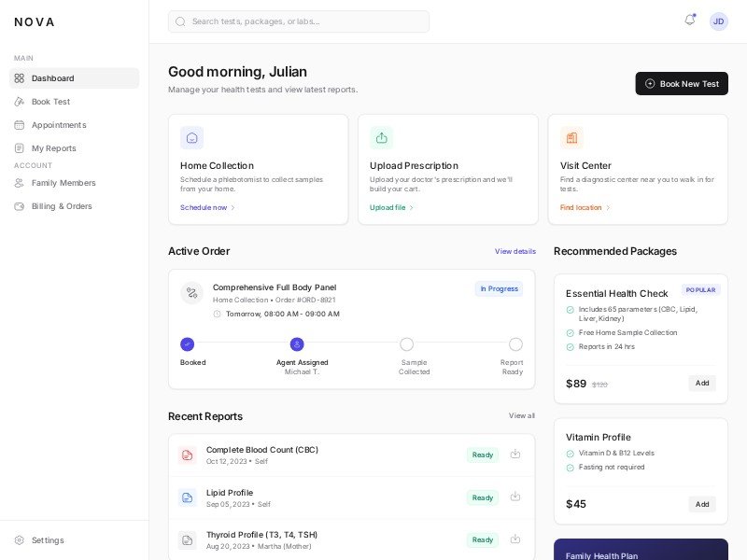Select the Sample Collected step circle
Screen dimensions: 747x560
coord(406,344)
